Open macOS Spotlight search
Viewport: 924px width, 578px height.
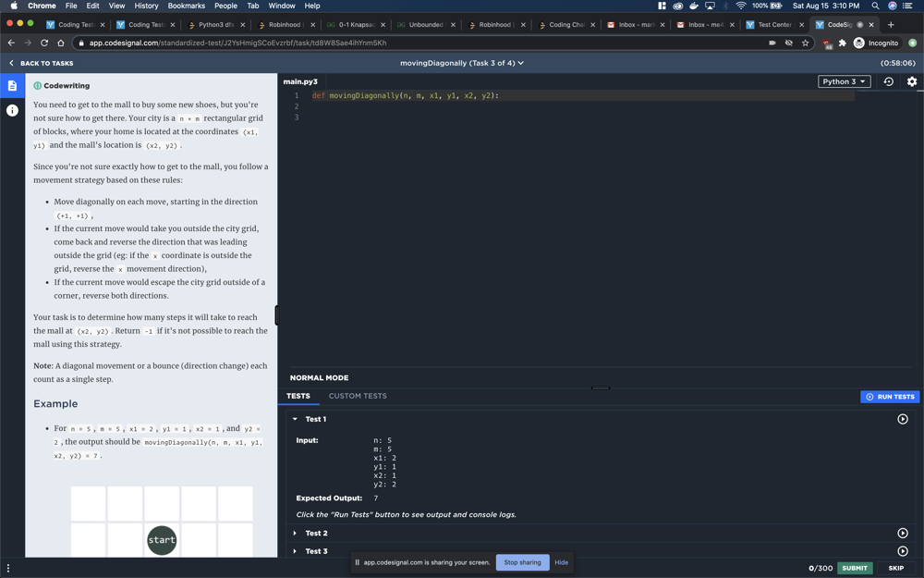pos(875,6)
